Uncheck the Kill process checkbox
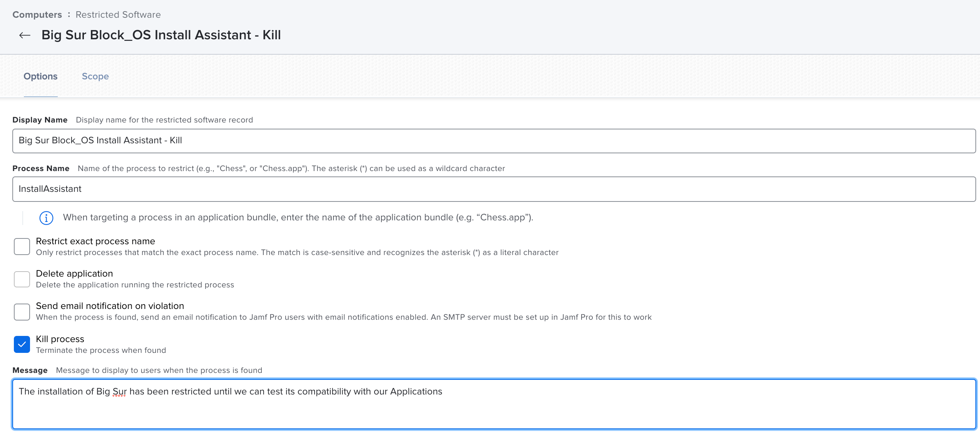 [22, 344]
